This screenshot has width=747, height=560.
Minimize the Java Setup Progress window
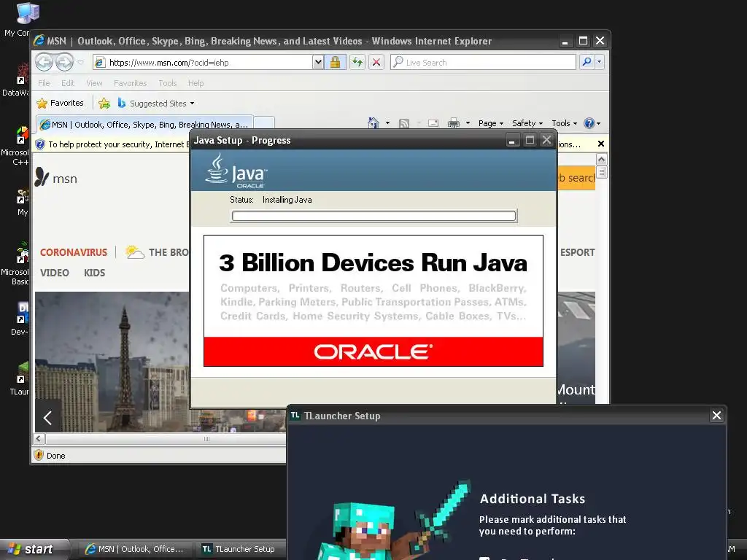point(512,140)
